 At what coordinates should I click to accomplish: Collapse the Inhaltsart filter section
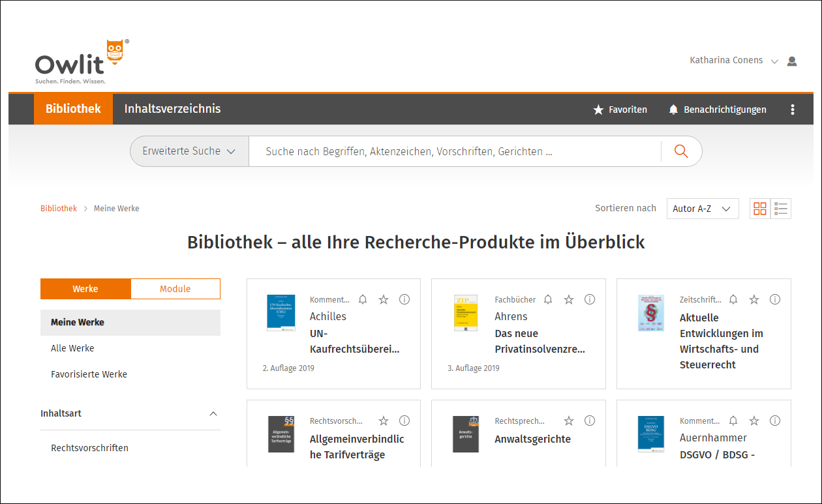(x=213, y=414)
